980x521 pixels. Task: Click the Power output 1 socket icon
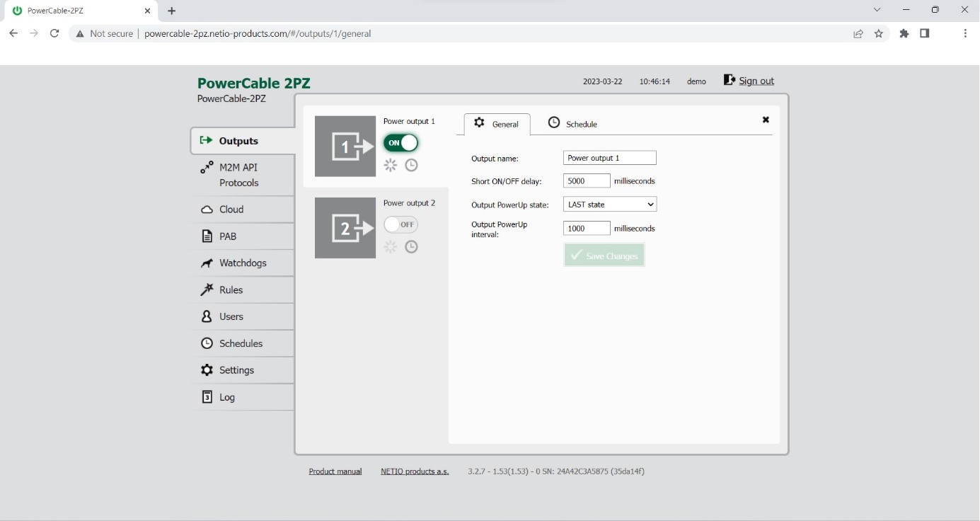(345, 147)
